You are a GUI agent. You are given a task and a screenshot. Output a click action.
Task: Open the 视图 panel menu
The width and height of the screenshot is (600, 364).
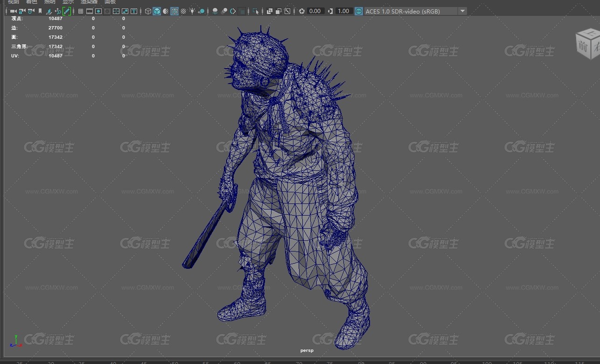pyautogui.click(x=13, y=2)
